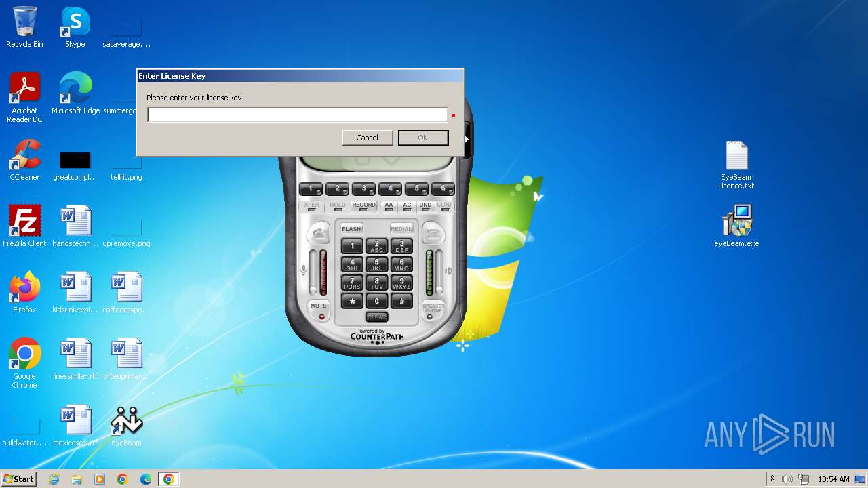Toggle the MUTE button
This screenshot has height=488, width=868.
pos(319,309)
